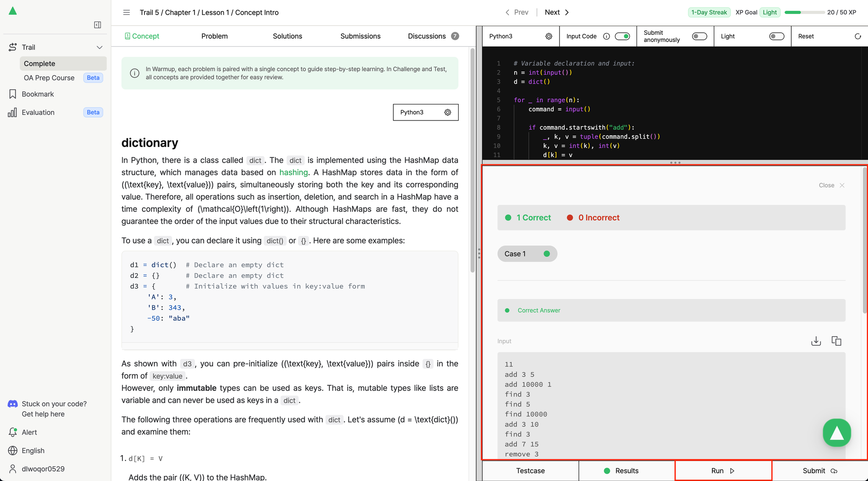Open the Submissions tab
This screenshot has width=868, height=481.
click(360, 36)
